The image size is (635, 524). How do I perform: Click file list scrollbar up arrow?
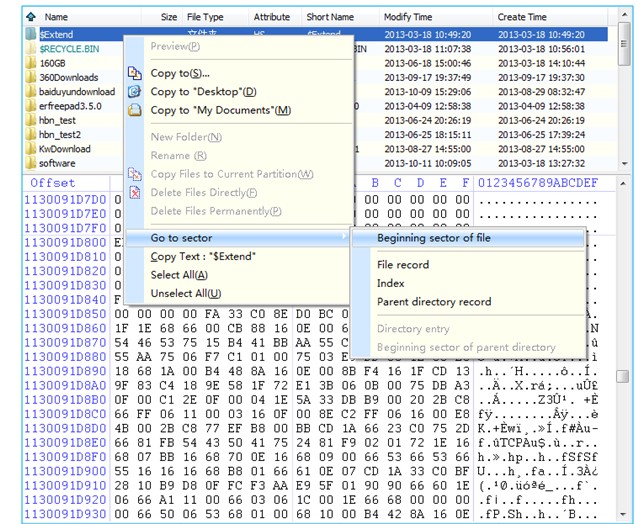(x=624, y=15)
